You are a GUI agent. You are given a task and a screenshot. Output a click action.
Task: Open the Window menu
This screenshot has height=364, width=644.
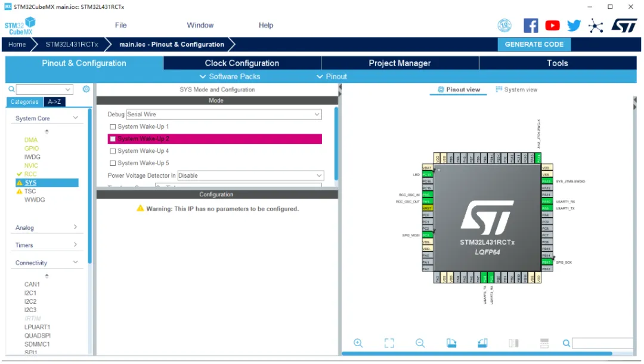pos(200,26)
